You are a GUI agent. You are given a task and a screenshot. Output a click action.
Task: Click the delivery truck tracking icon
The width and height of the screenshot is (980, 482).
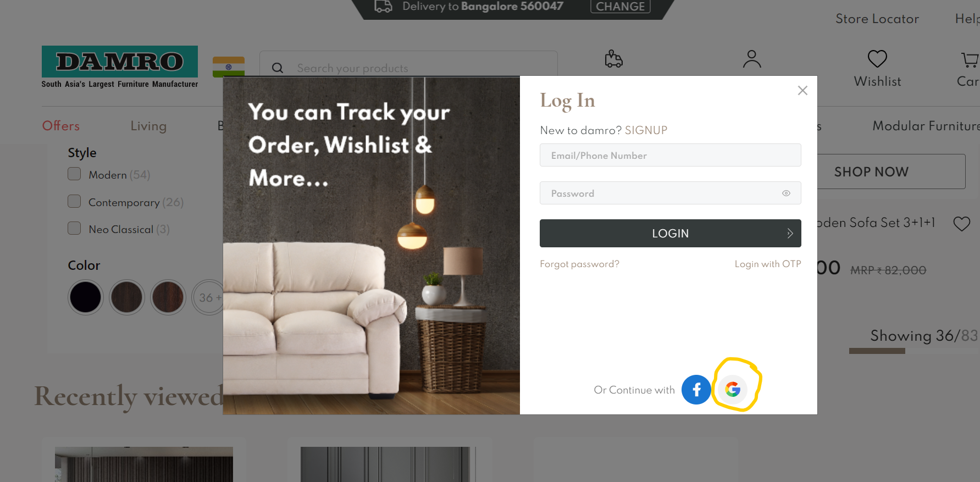613,59
